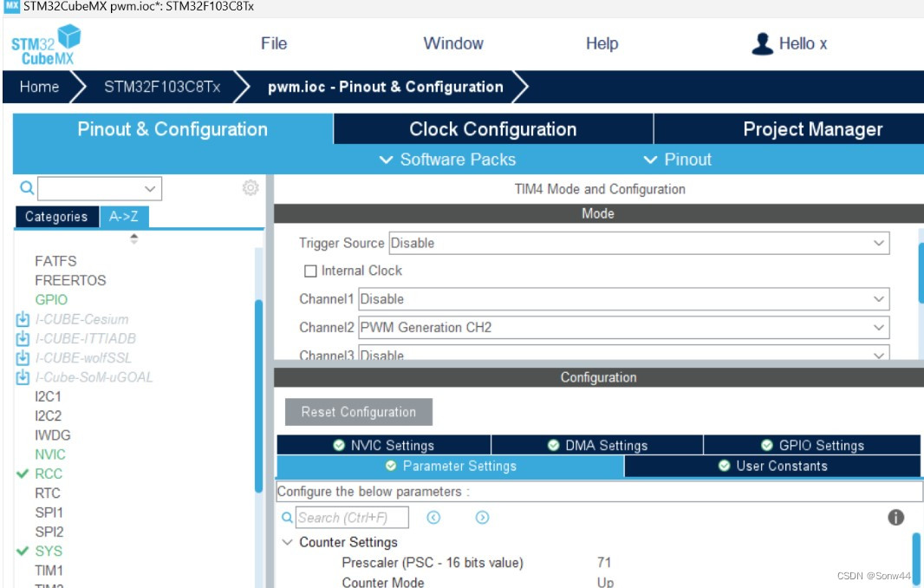Open the Channel3 dropdown
The image size is (924, 588).
623,354
